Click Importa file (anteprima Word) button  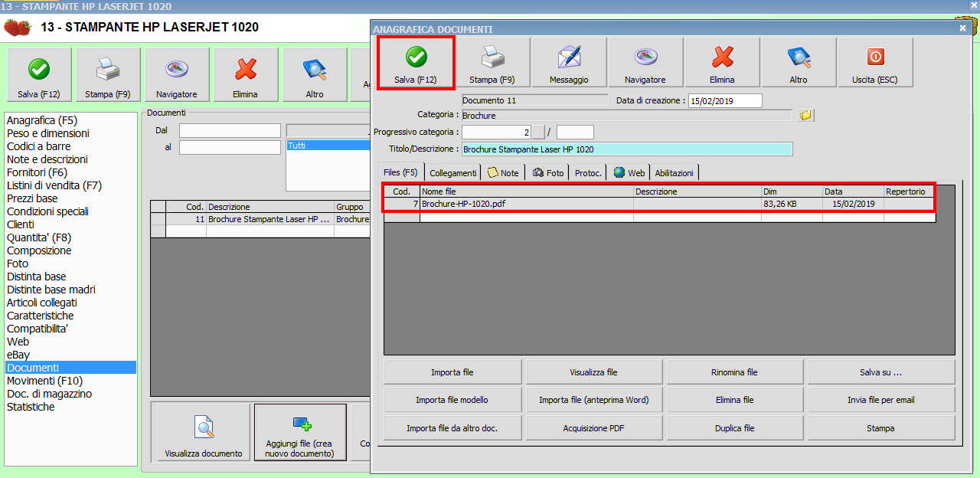click(593, 400)
